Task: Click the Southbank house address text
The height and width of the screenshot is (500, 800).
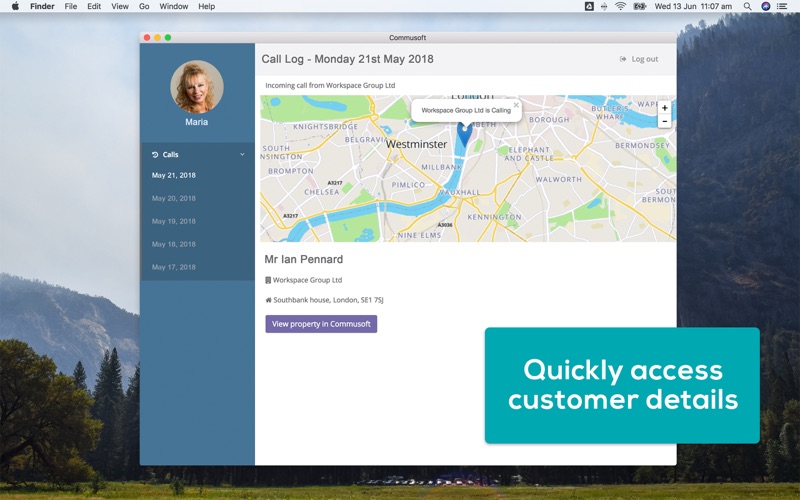Action: tap(329, 300)
